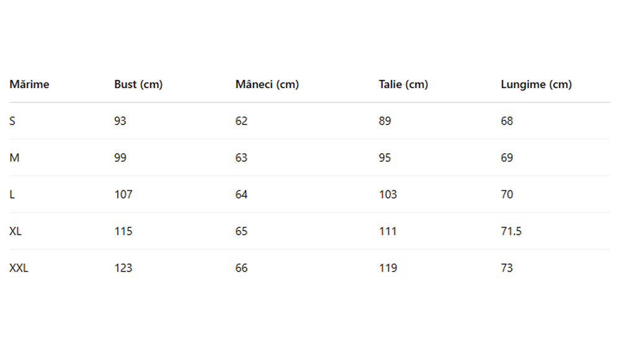620x364 pixels.
Task: Click the Mărime column header
Action: 29,84
